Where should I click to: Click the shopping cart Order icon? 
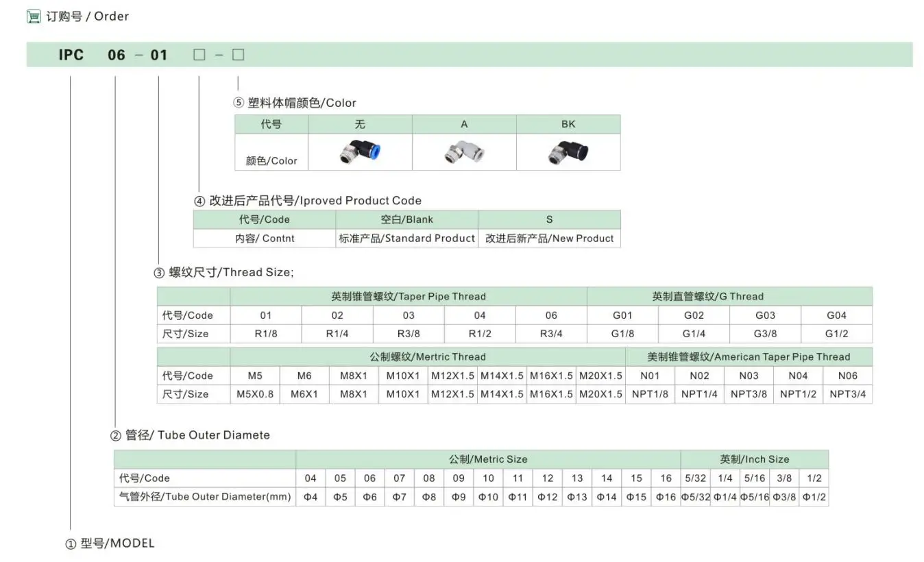[34, 16]
